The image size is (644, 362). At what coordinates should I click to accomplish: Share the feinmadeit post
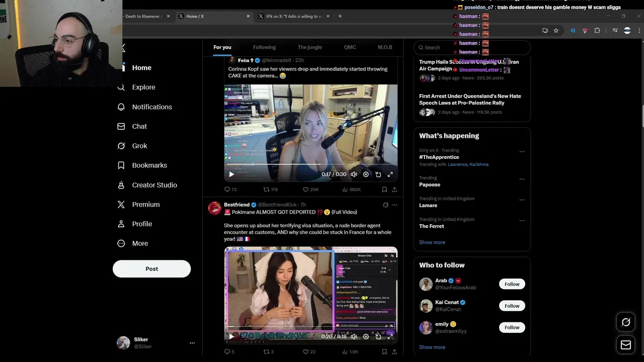[x=394, y=190]
